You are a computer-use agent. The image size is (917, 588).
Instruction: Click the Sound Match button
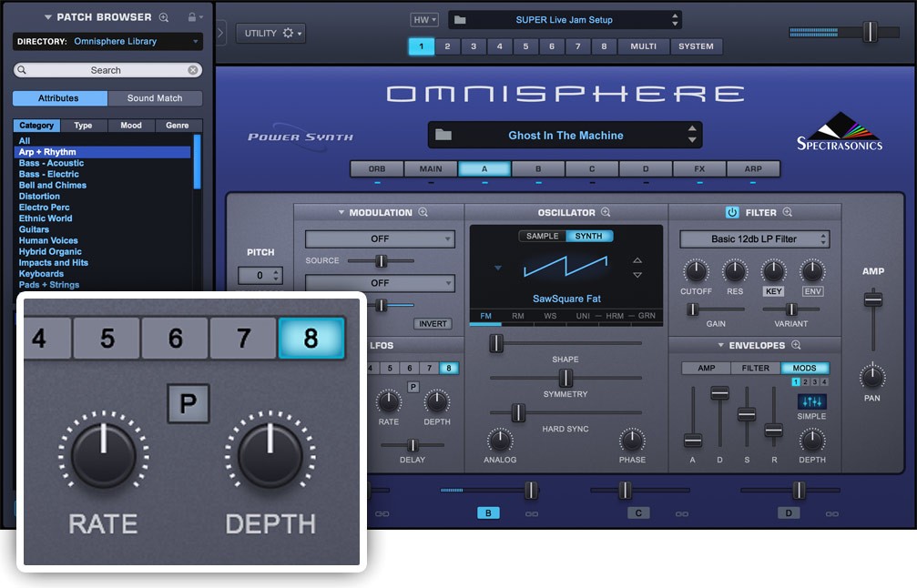point(155,98)
